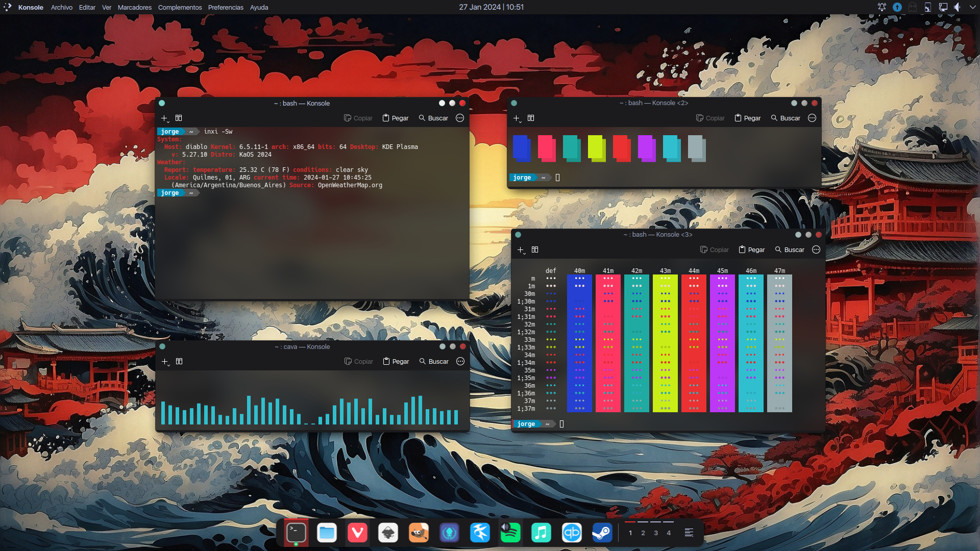
Task: Open new tab in Konsole <2> window
Action: click(x=517, y=118)
